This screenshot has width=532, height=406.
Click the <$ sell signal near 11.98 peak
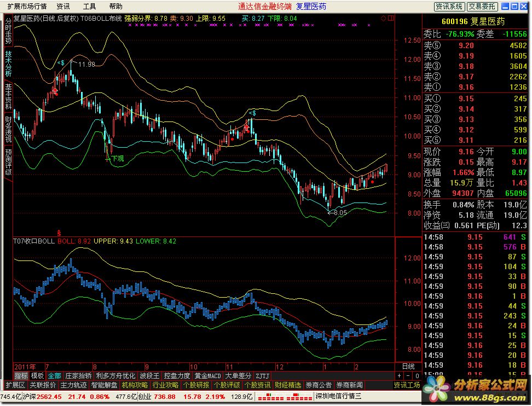[x=61, y=63]
